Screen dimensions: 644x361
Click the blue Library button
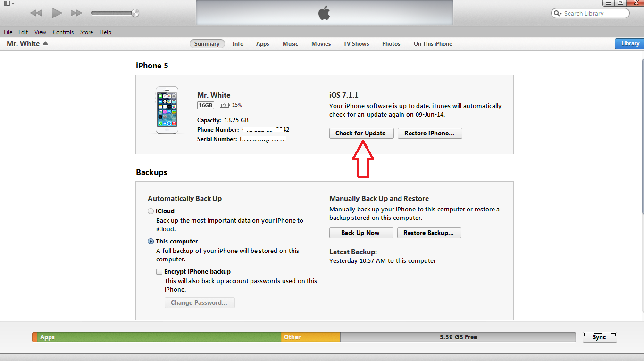click(629, 43)
